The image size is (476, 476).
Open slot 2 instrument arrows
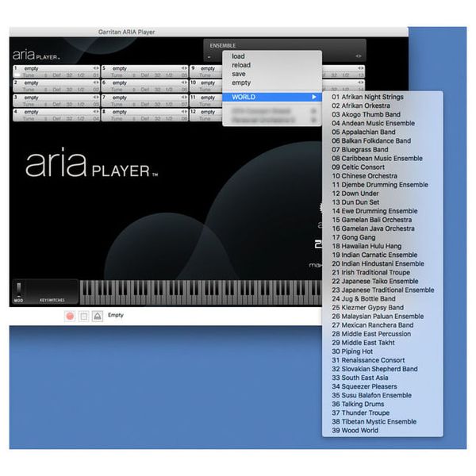pos(96,83)
